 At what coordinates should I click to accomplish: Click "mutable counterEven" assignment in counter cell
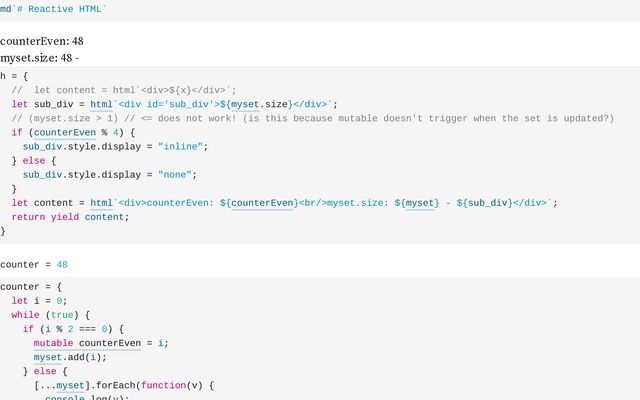pyautogui.click(x=100, y=343)
